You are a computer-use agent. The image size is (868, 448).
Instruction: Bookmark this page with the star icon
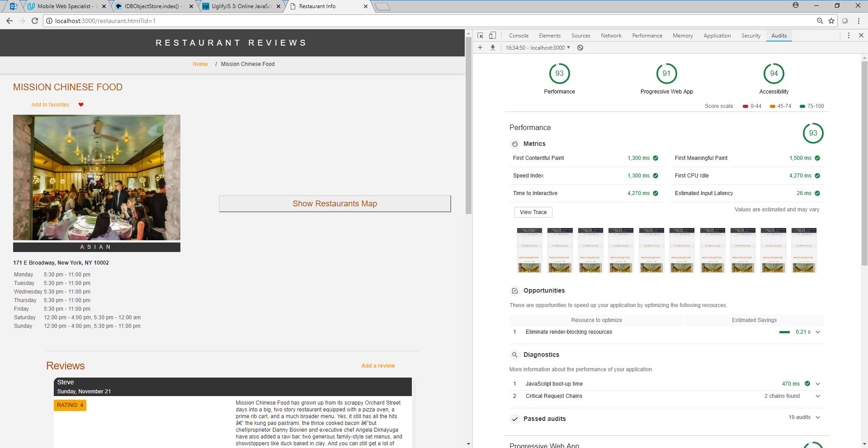click(831, 21)
